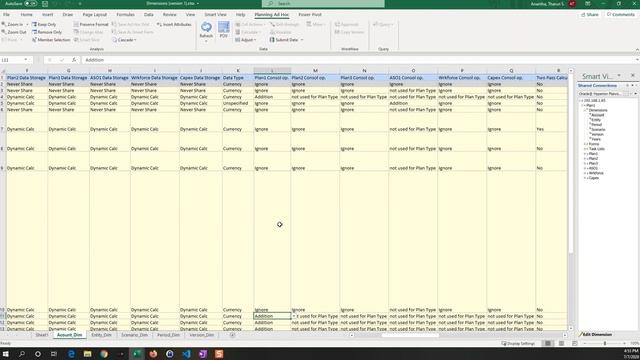Viewport: 640px width, 360px height.
Task: Select the Scenario dimension in tree
Action: click(598, 129)
